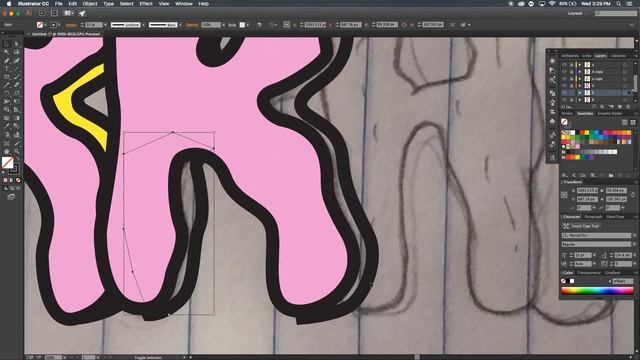Switch to the Libraries tab
The height and width of the screenshot is (360, 640).
618,56
